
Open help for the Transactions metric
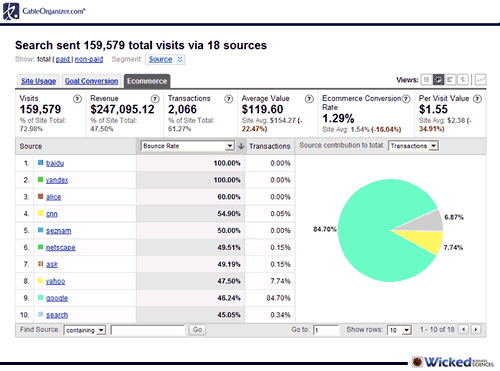[x=229, y=99]
